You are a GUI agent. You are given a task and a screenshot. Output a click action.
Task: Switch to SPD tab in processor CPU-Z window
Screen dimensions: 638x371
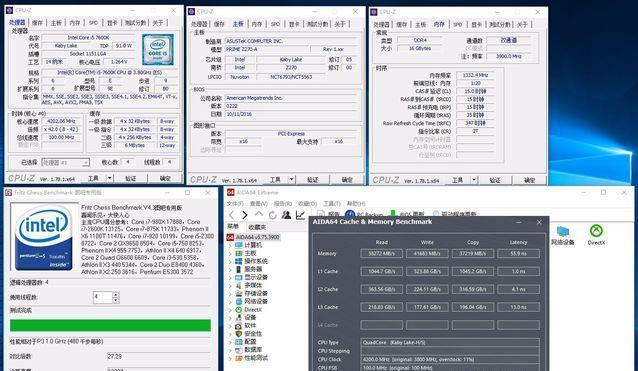pos(94,23)
